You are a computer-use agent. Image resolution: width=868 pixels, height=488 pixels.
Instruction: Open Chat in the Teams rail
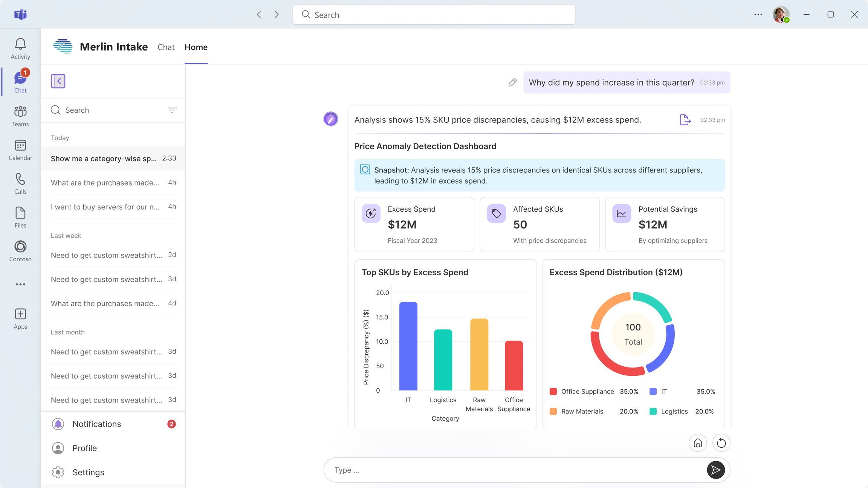20,82
